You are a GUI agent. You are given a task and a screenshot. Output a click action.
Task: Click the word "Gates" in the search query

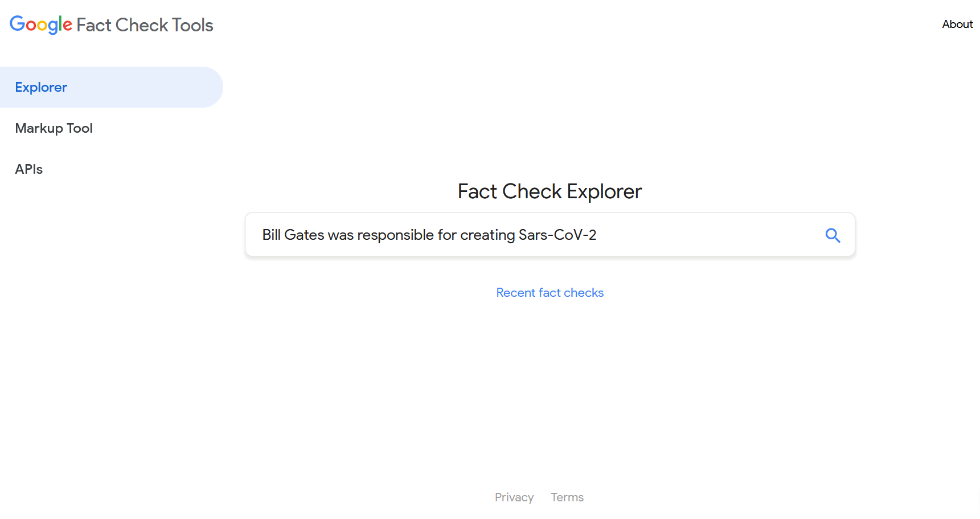(x=304, y=235)
